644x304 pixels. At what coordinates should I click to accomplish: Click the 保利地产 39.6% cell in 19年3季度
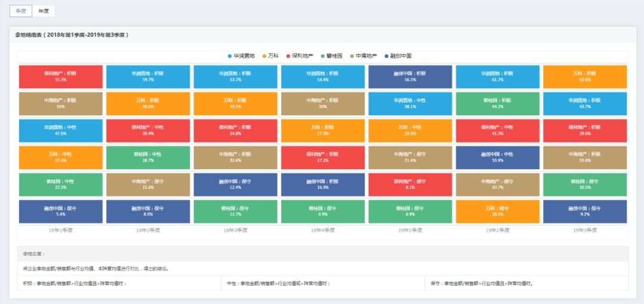click(x=586, y=131)
